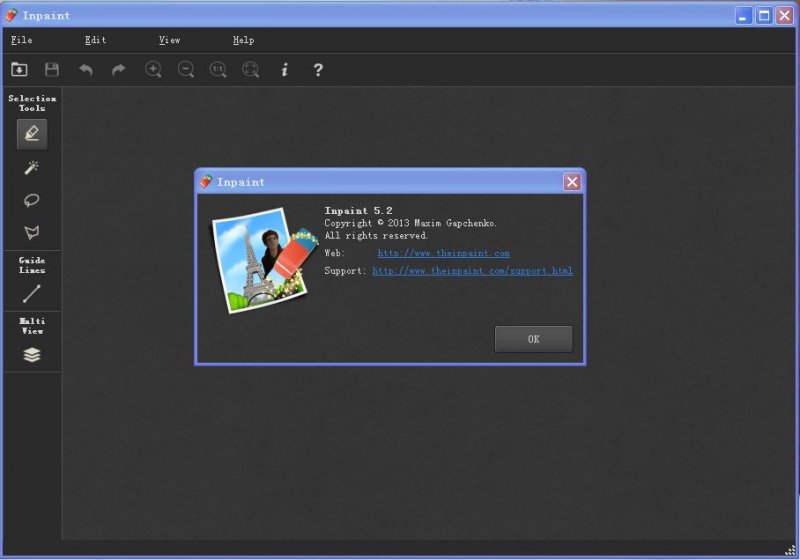Click the 'Web:' label in dialog

[335, 253]
